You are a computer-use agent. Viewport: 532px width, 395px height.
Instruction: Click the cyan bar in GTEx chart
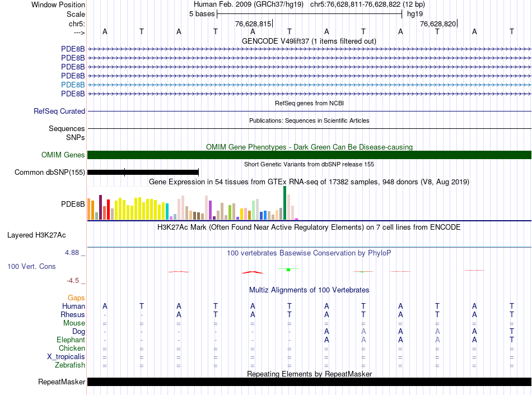click(167, 211)
